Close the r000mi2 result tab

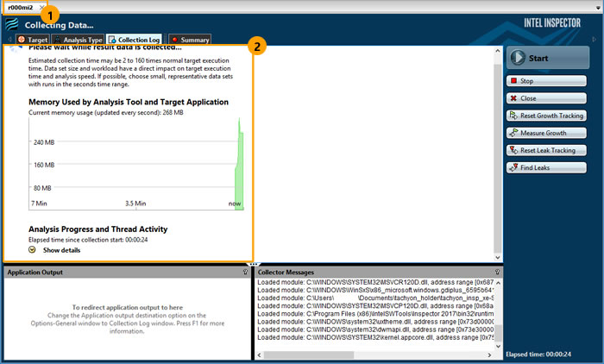41,8
